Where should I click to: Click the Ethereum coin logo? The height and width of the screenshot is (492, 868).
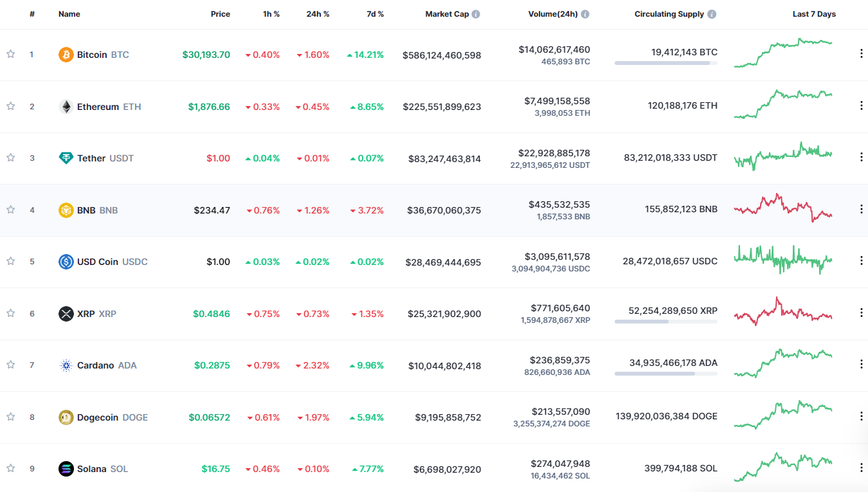pyautogui.click(x=65, y=107)
